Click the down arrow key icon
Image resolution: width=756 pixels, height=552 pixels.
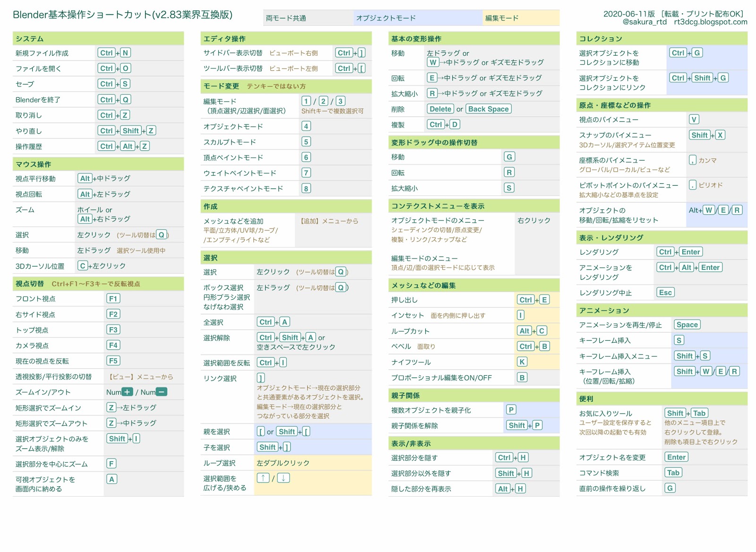point(283,478)
